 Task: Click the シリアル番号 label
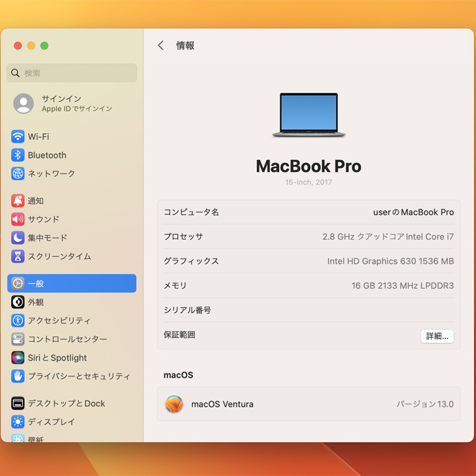point(187,310)
